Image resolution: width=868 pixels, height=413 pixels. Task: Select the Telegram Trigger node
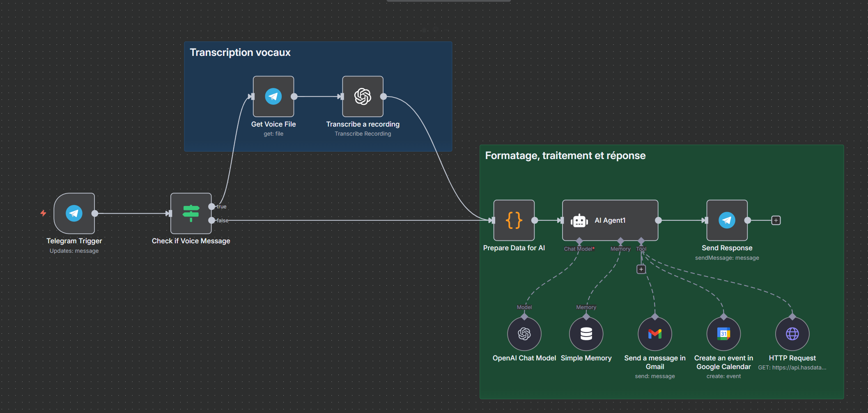click(74, 213)
